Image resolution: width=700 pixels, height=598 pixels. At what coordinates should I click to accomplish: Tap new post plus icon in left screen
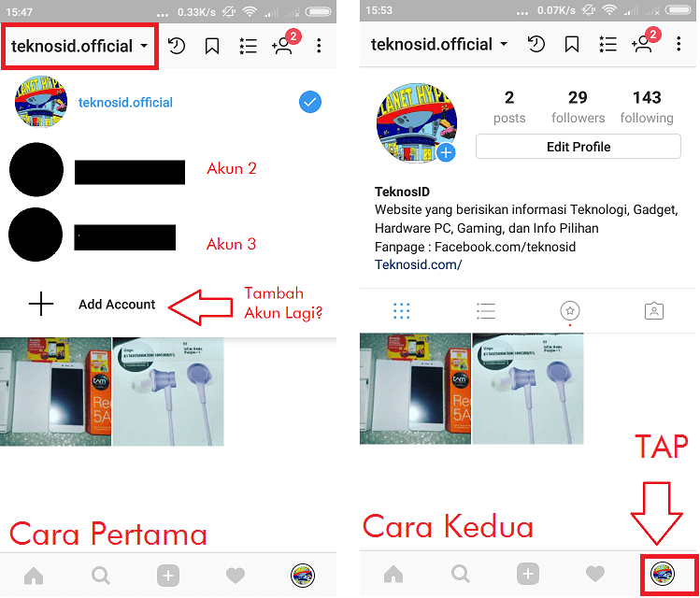168,576
